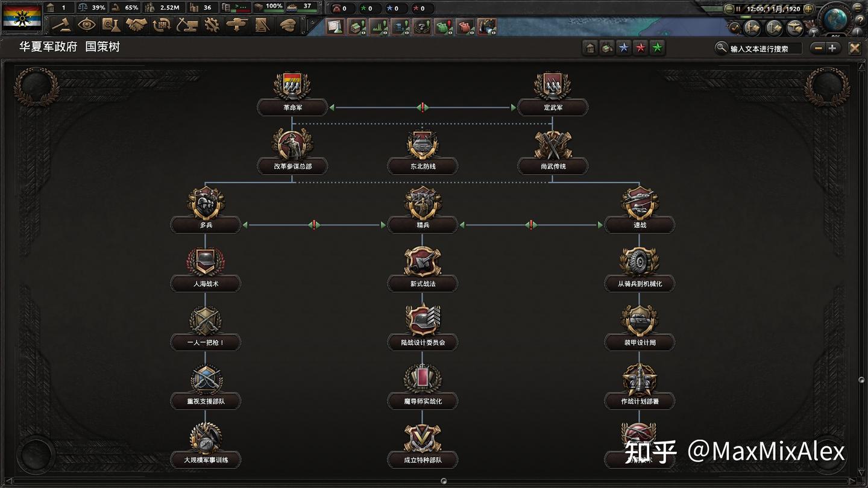This screenshot has height=488, width=868.
Task: Open the help question mark button
Action: [x=859, y=20]
